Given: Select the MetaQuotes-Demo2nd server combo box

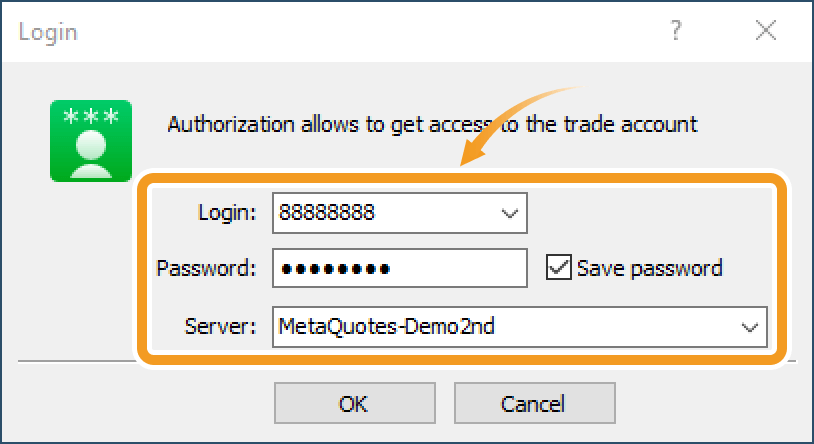Looking at the screenshot, I should tap(500, 326).
